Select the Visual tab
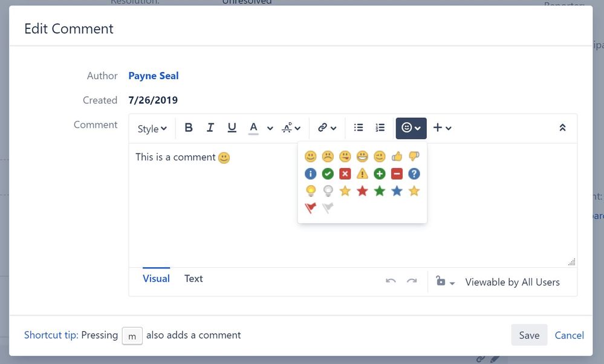The image size is (604, 364). 156,278
